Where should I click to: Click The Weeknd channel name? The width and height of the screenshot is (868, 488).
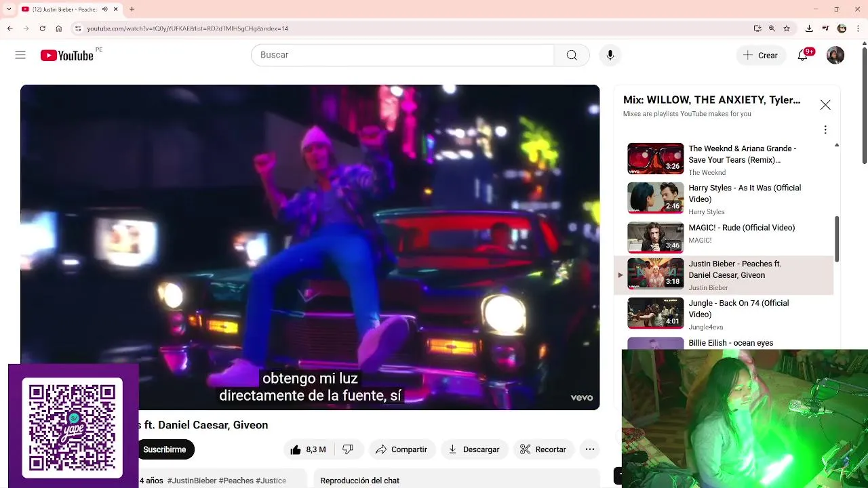tap(707, 173)
